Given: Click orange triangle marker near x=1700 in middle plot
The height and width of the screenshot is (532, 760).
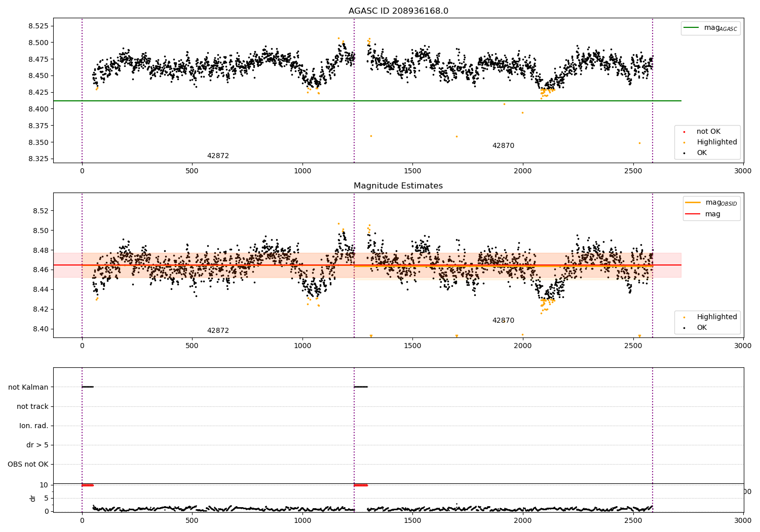Looking at the screenshot, I should tap(457, 336).
